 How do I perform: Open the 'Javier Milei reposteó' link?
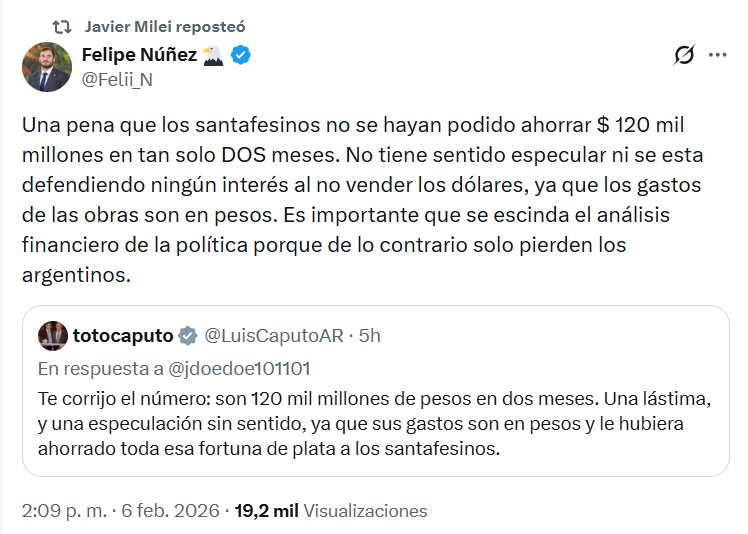point(165,26)
